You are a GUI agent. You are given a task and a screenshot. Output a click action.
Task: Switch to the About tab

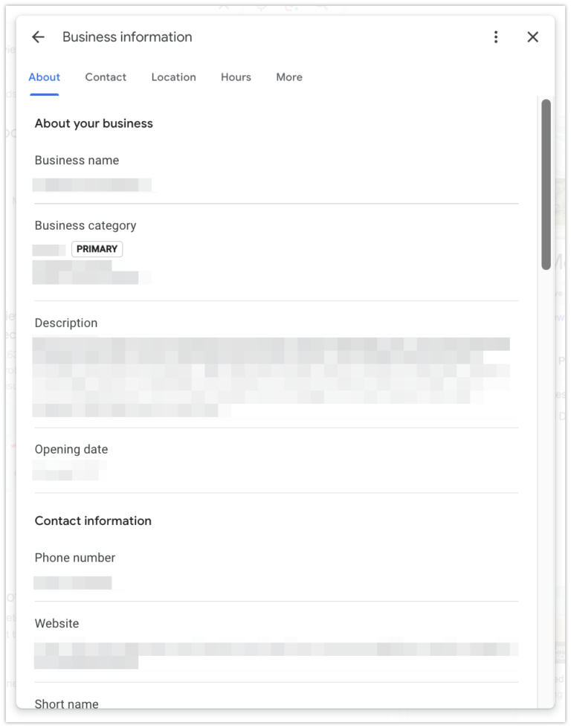coord(44,77)
